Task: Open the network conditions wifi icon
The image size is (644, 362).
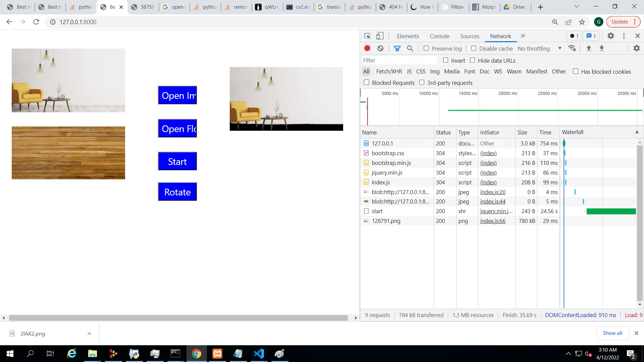Action: pos(572,48)
